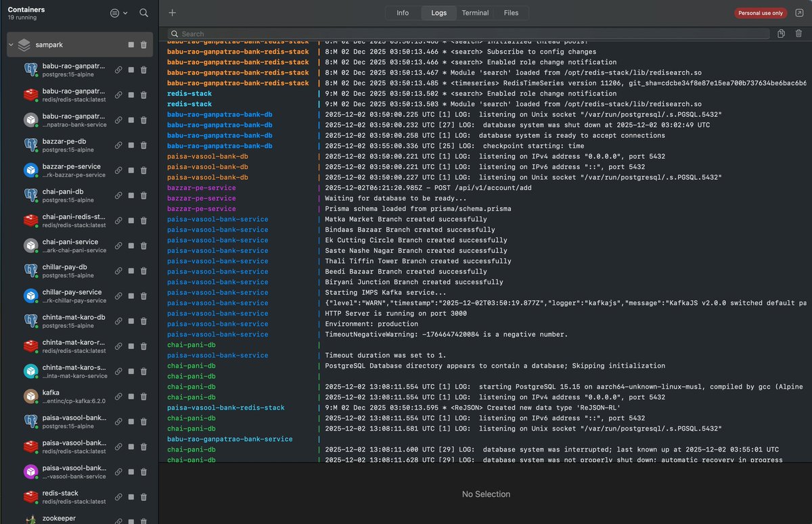Image resolution: width=812 pixels, height=524 pixels.
Task: Delete the chillar-pay-db container
Action: 143,271
